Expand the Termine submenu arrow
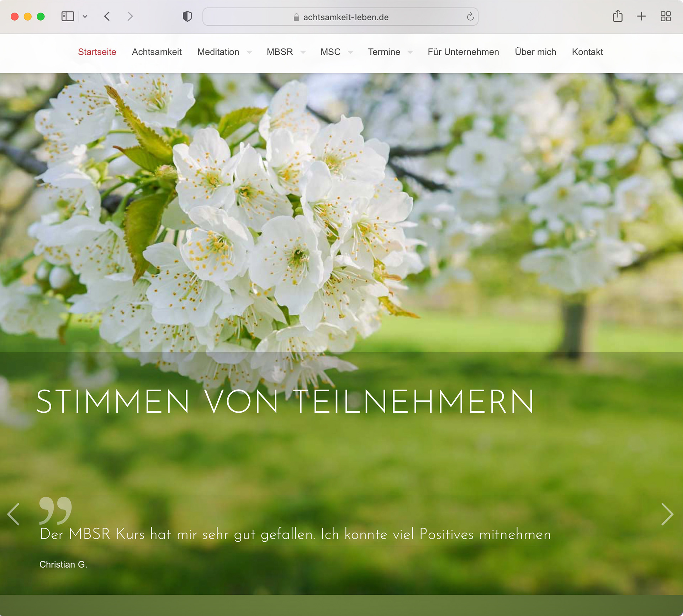This screenshot has width=683, height=616. point(410,52)
